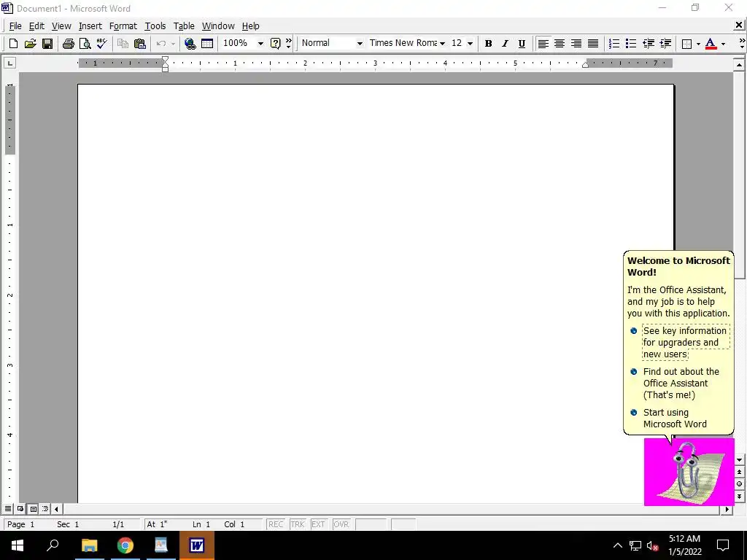The height and width of the screenshot is (560, 747).
Task: Apply numbered list formatting
Action: click(614, 44)
